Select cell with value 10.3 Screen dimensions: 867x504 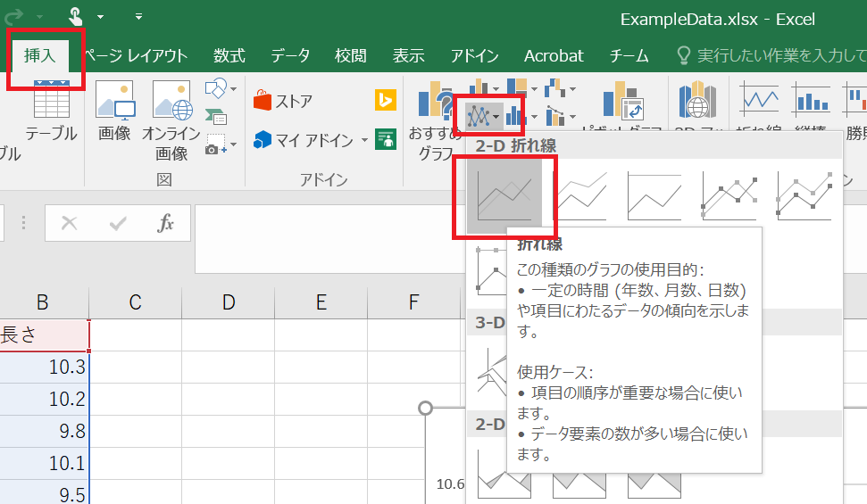pos(45,367)
